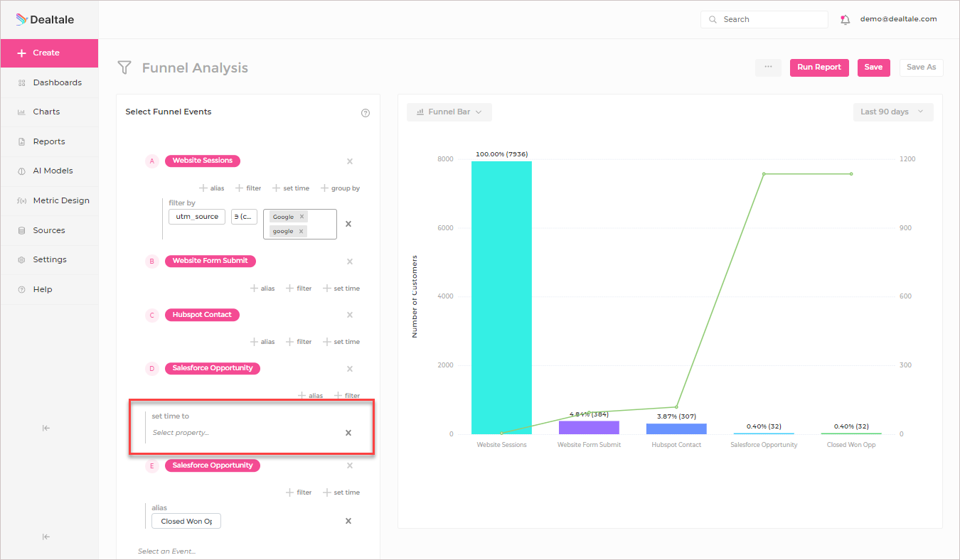Add filter to event D Salesforce Opportunity

[347, 396]
